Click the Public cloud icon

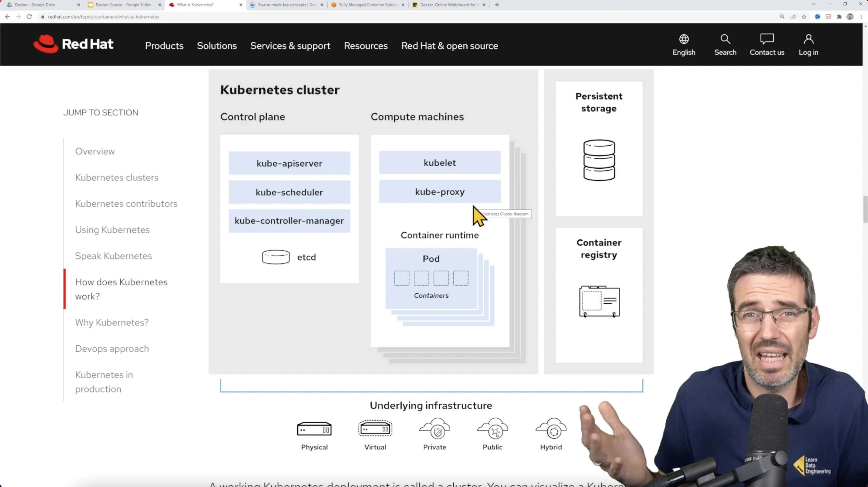tap(492, 428)
